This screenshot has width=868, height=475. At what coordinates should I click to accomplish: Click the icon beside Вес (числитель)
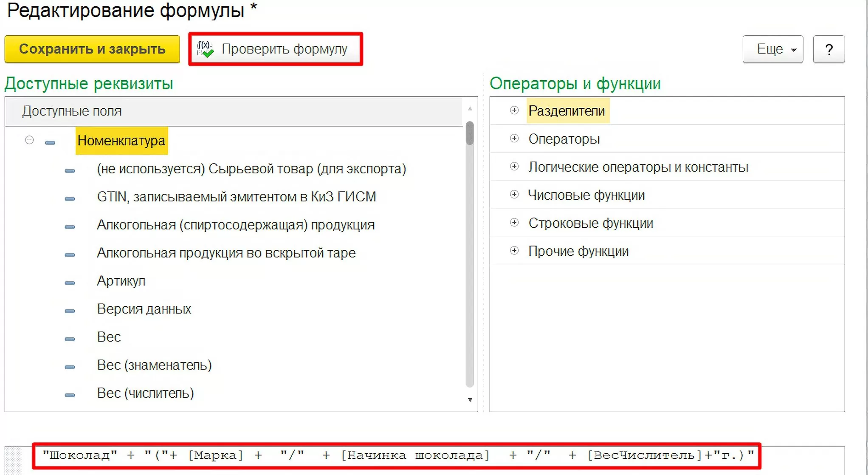point(70,395)
